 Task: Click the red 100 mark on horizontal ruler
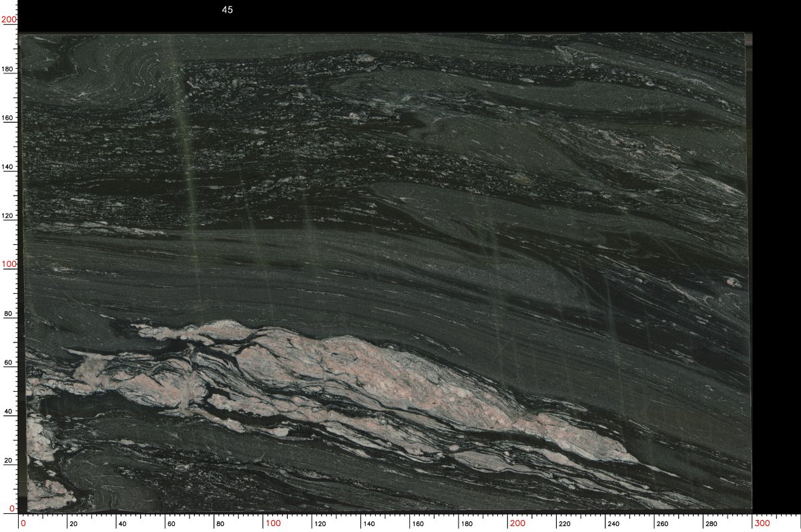pyautogui.click(x=273, y=523)
